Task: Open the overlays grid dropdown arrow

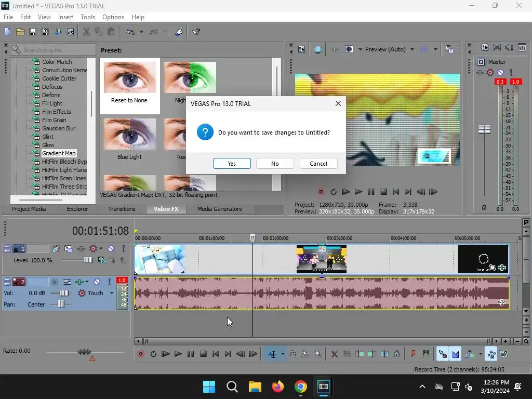Action: pos(435,49)
